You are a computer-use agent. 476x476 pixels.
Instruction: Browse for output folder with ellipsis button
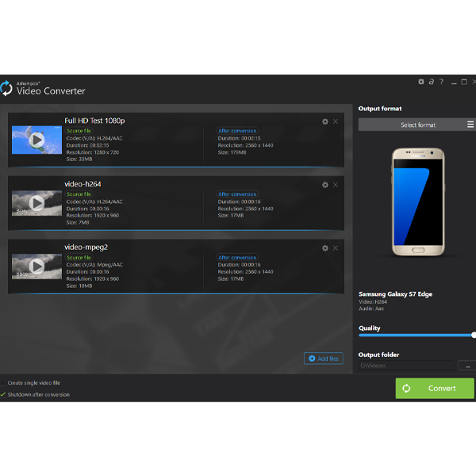[467, 366]
